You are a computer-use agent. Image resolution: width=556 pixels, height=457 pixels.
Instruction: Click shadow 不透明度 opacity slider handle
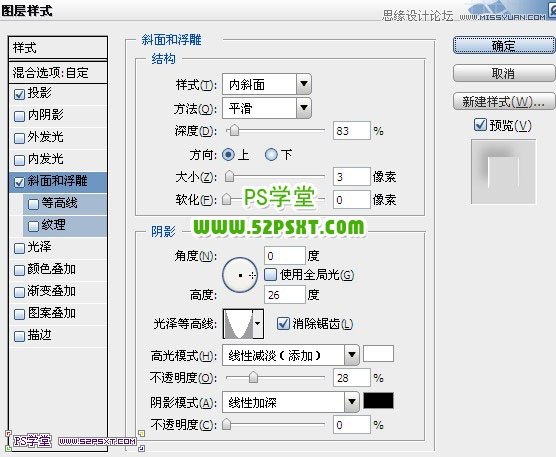(227, 424)
